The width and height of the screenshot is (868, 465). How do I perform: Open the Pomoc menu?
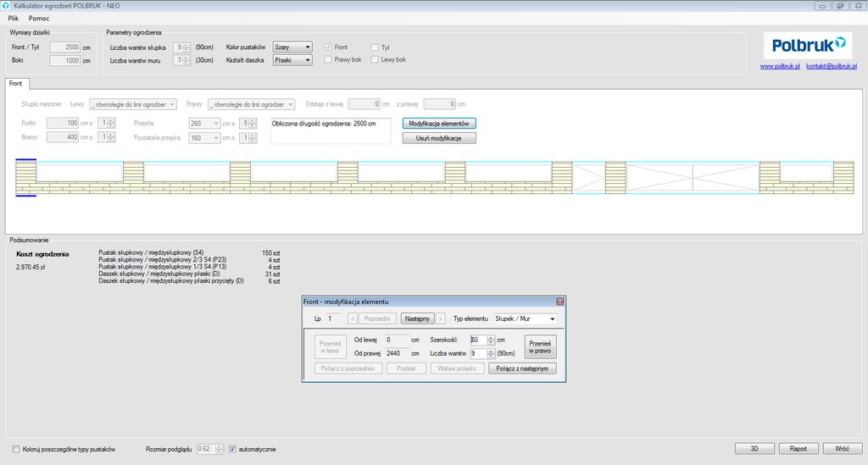point(39,19)
